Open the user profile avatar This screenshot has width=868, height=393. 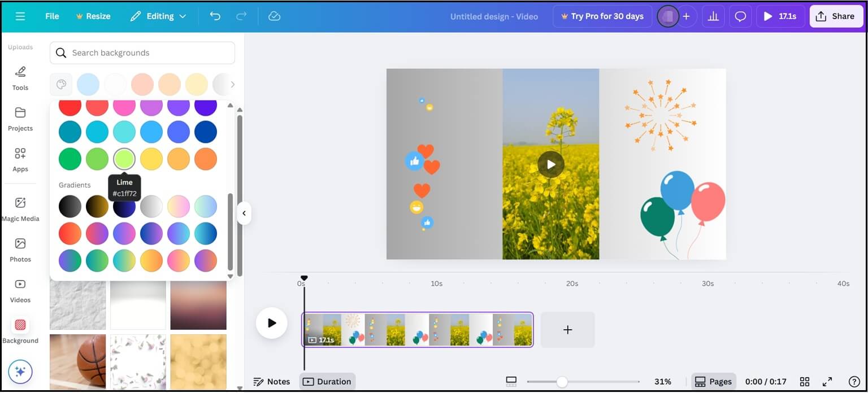click(x=668, y=16)
